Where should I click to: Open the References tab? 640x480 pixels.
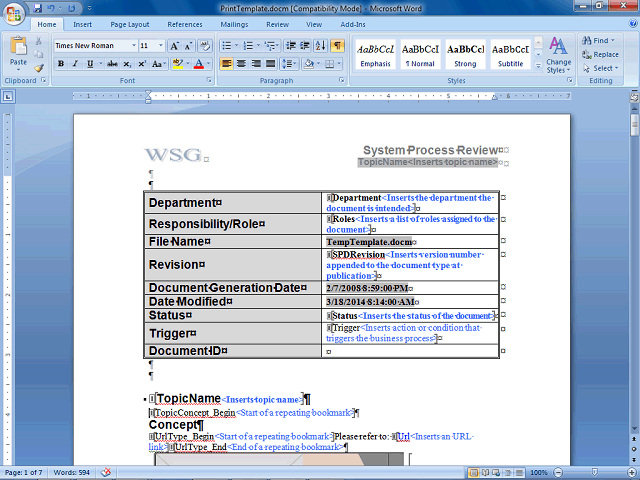tap(185, 24)
